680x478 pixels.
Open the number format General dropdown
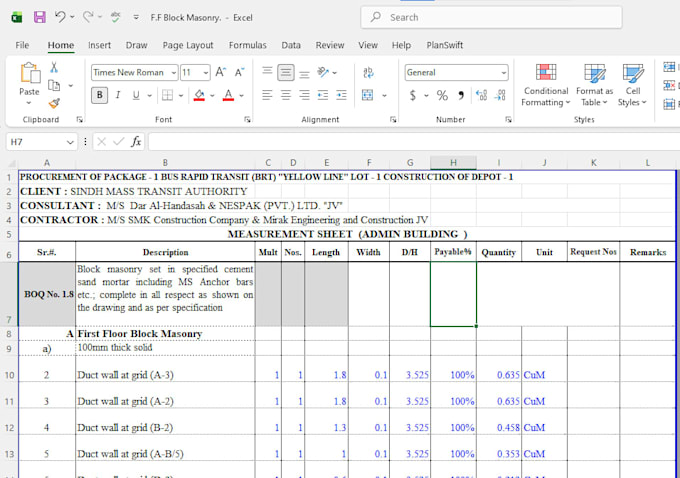pos(503,72)
